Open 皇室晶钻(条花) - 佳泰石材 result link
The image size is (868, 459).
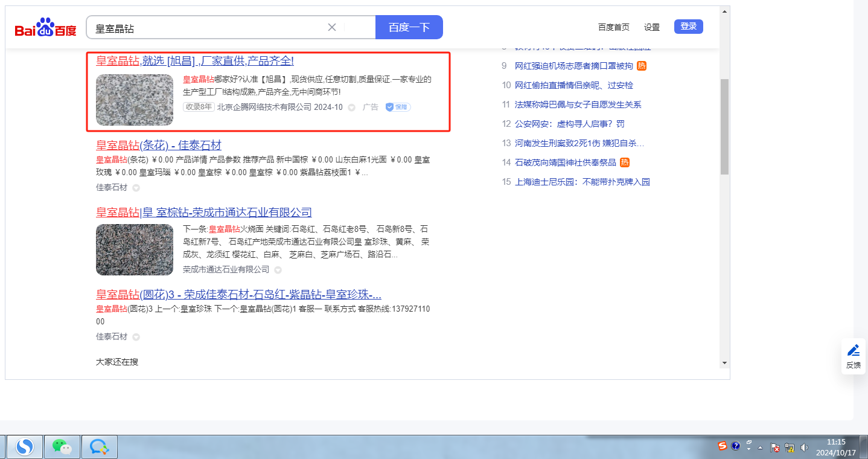[x=159, y=145]
